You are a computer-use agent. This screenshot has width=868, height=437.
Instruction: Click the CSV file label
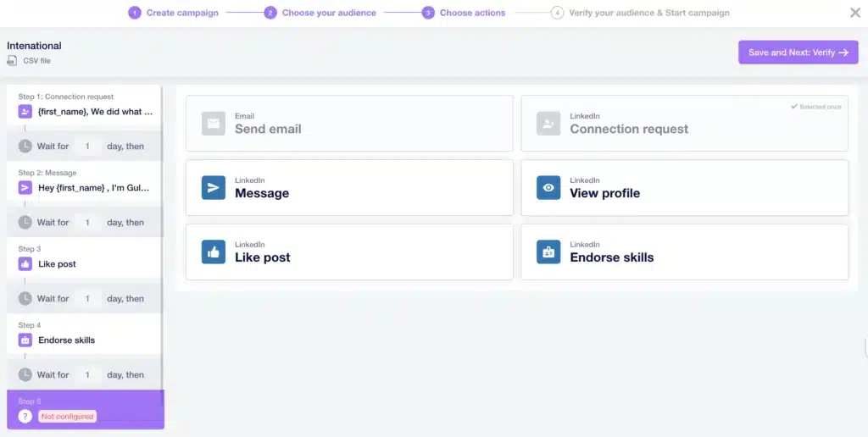pos(36,61)
